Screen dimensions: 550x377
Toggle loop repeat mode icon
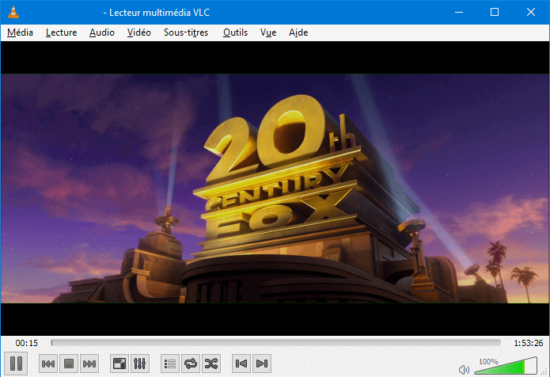coord(191,364)
